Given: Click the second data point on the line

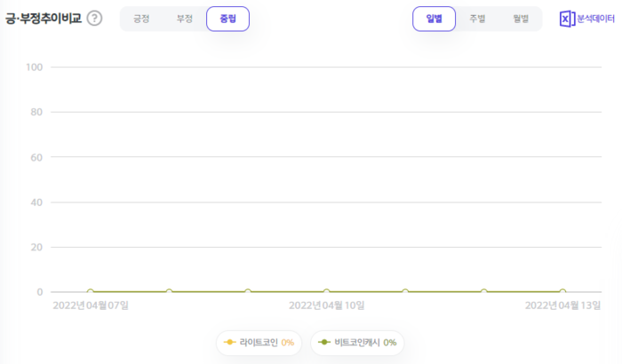Looking at the screenshot, I should 169,291.
